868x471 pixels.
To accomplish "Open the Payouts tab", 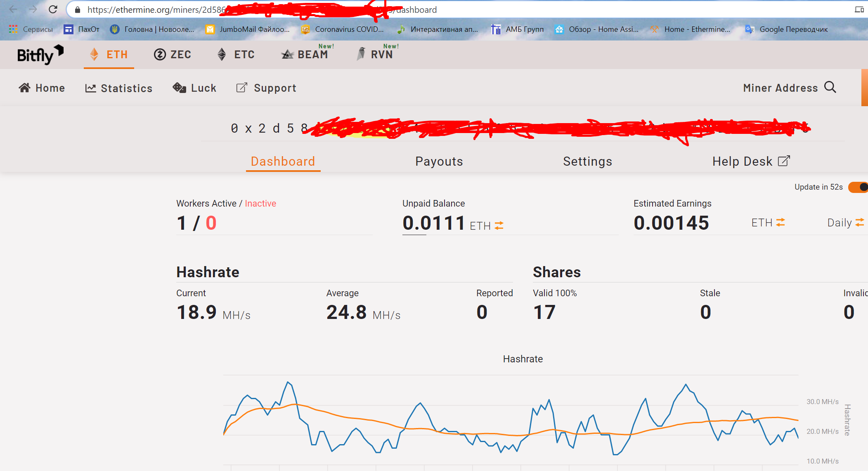I will (x=439, y=162).
